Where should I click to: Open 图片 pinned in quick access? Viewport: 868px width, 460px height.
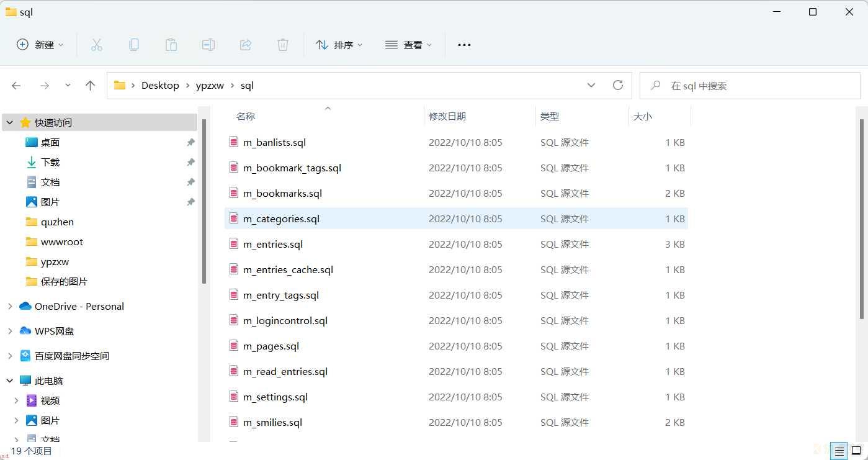[50, 202]
